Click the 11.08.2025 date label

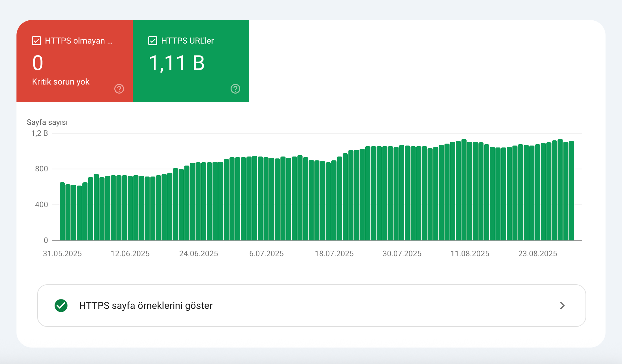click(470, 254)
